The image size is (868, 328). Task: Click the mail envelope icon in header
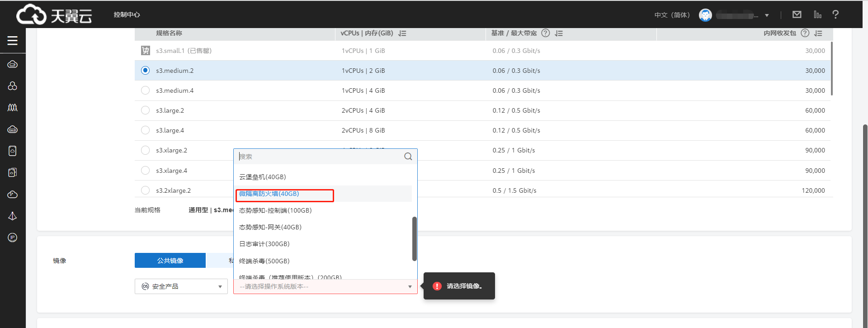point(797,14)
